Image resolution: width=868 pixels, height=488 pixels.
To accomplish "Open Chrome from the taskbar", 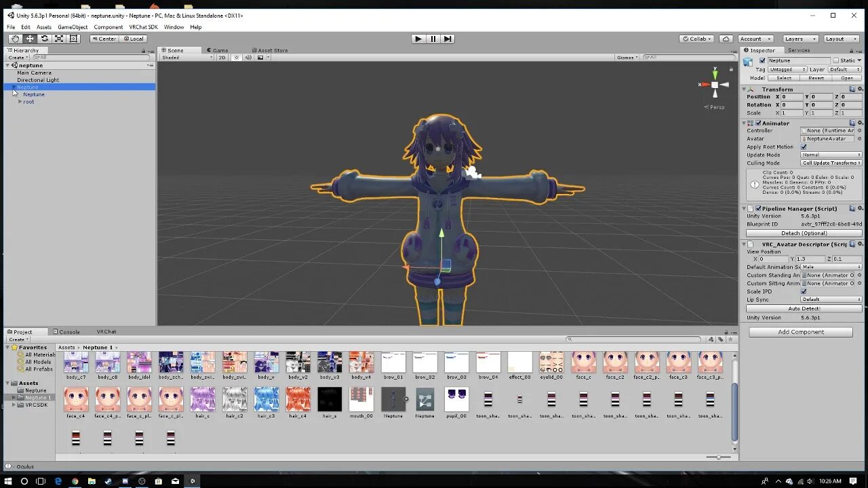I will pyautogui.click(x=75, y=481).
